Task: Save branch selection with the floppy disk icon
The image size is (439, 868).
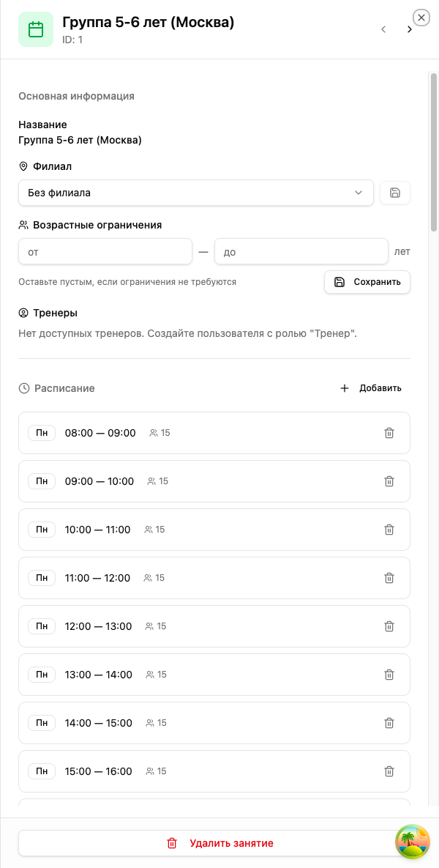Action: click(395, 193)
